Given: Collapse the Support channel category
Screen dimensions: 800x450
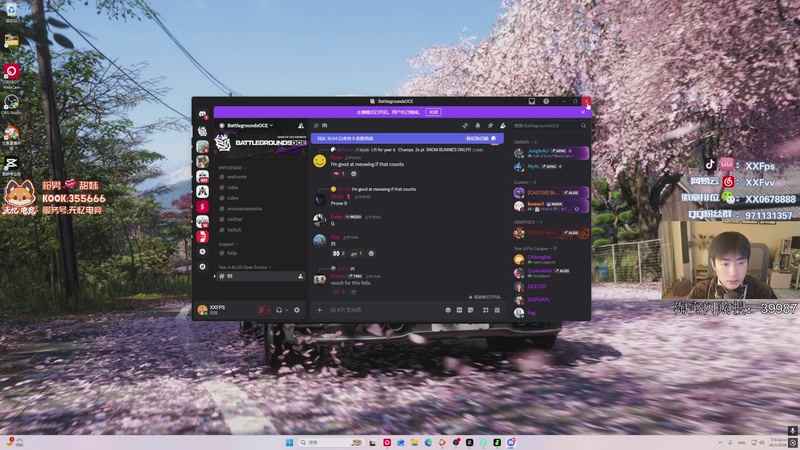Looking at the screenshot, I should click(228, 244).
